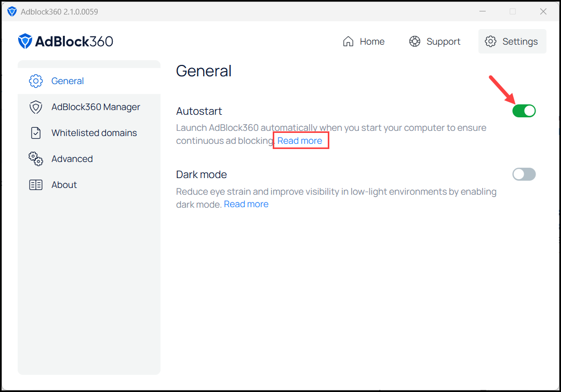Click the AdBlock360 brand wordmark
This screenshot has width=561, height=392.
(x=74, y=42)
